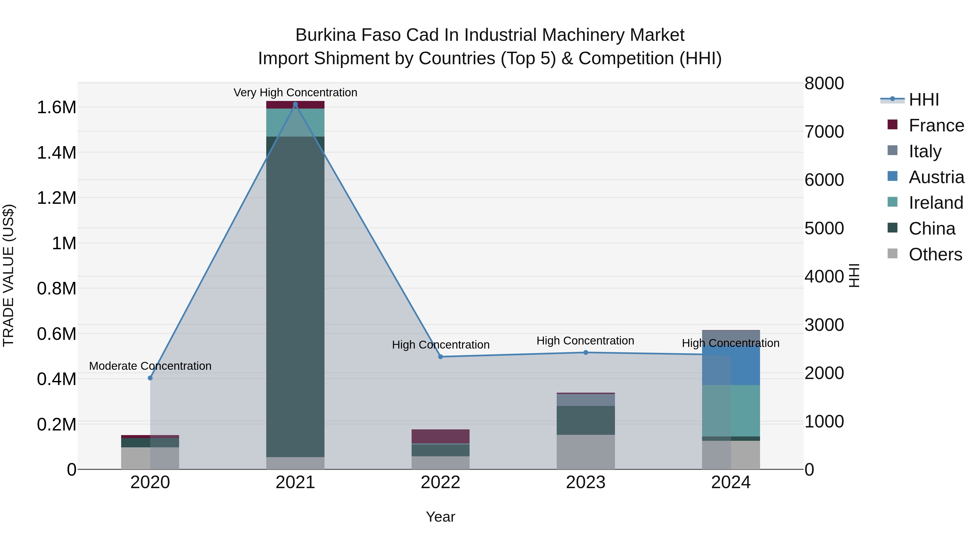
Task: Select the 2020 HHI data point
Action: coord(150,378)
